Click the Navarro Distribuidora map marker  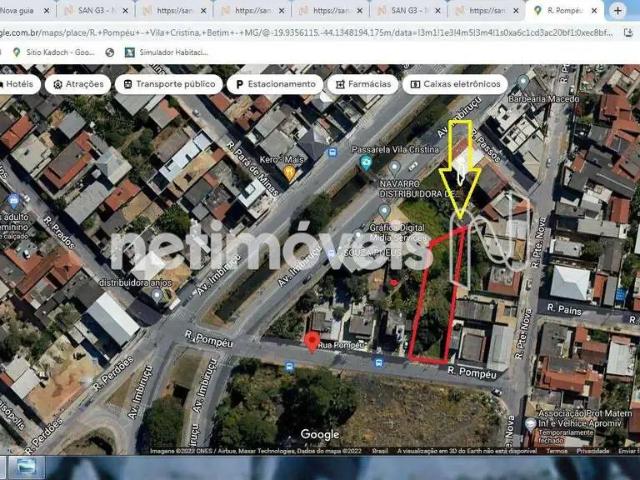(x=395, y=167)
